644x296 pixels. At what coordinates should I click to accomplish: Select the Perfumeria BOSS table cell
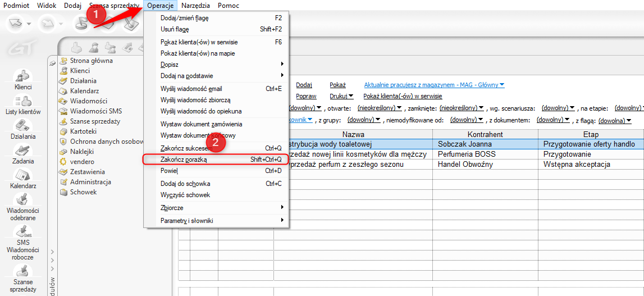click(x=486, y=154)
